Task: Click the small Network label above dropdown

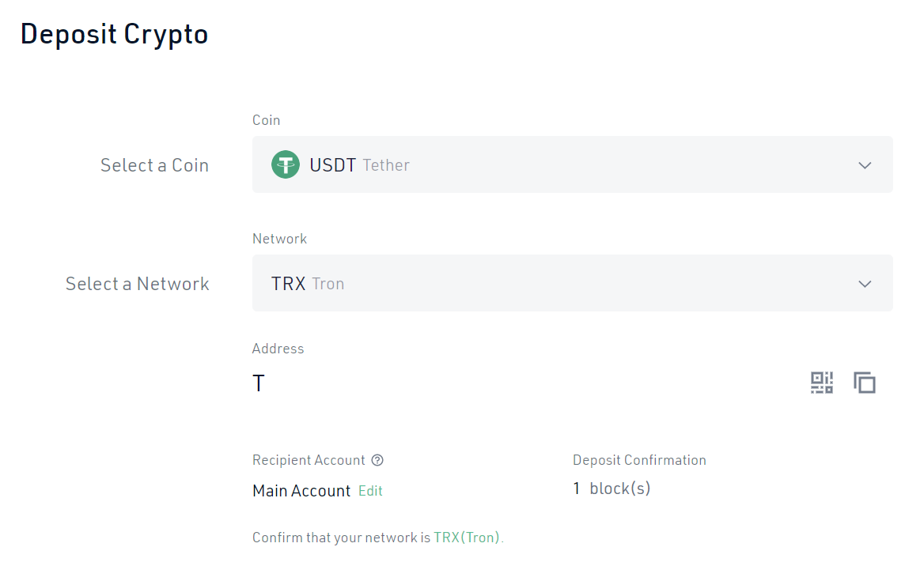Action: [x=279, y=239]
